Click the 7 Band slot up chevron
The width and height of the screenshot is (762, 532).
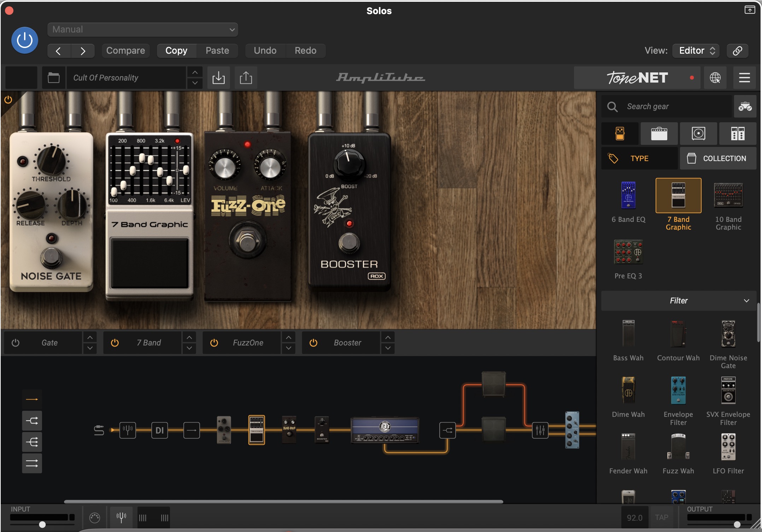[189, 337]
